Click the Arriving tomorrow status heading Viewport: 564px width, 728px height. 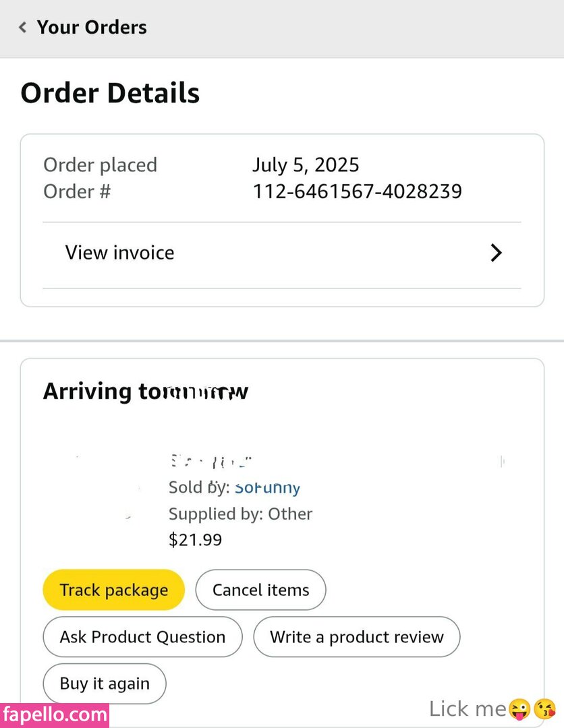pyautogui.click(x=146, y=392)
